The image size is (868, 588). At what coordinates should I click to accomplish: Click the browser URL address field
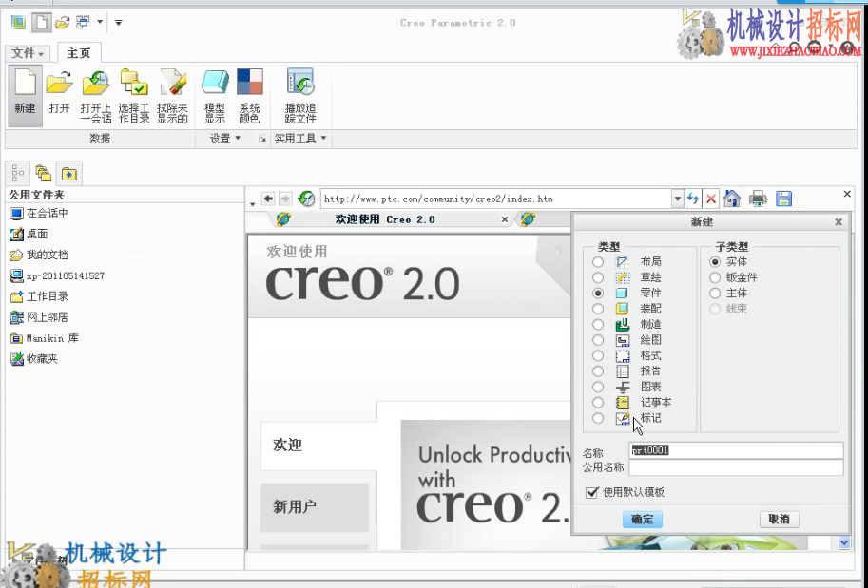coord(496,199)
